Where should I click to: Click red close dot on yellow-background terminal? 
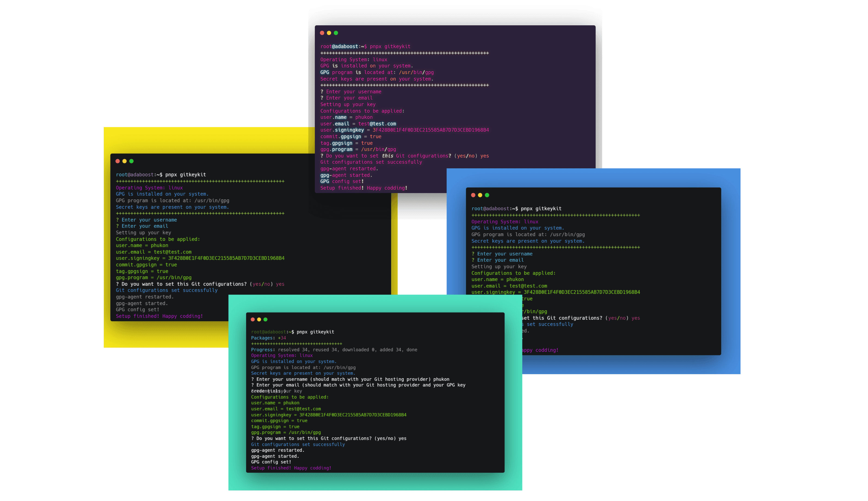[x=118, y=161]
